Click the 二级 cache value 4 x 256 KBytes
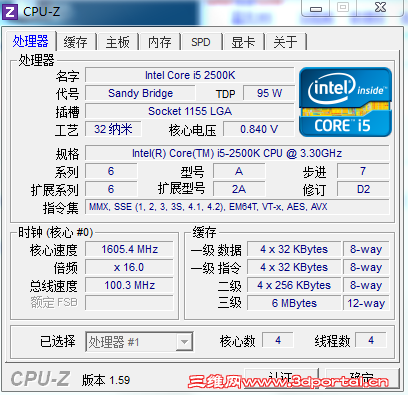Image resolution: width=408 pixels, height=395 pixels. (x=294, y=285)
